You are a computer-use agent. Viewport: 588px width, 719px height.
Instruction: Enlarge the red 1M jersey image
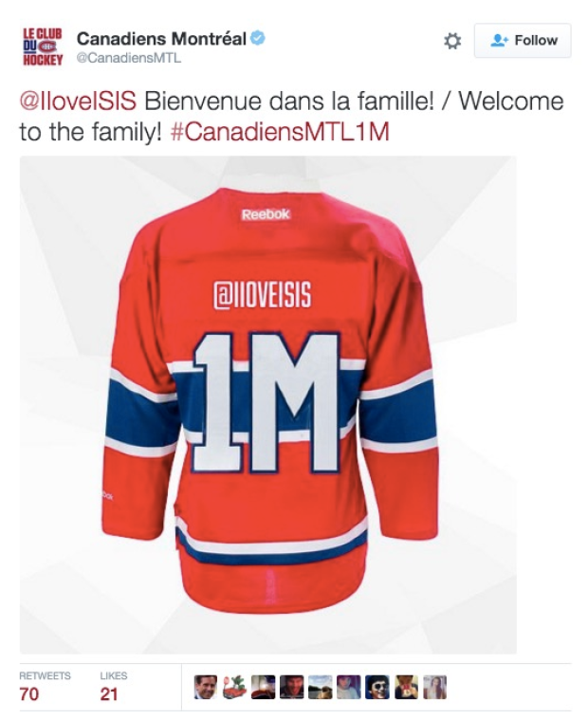tap(268, 405)
